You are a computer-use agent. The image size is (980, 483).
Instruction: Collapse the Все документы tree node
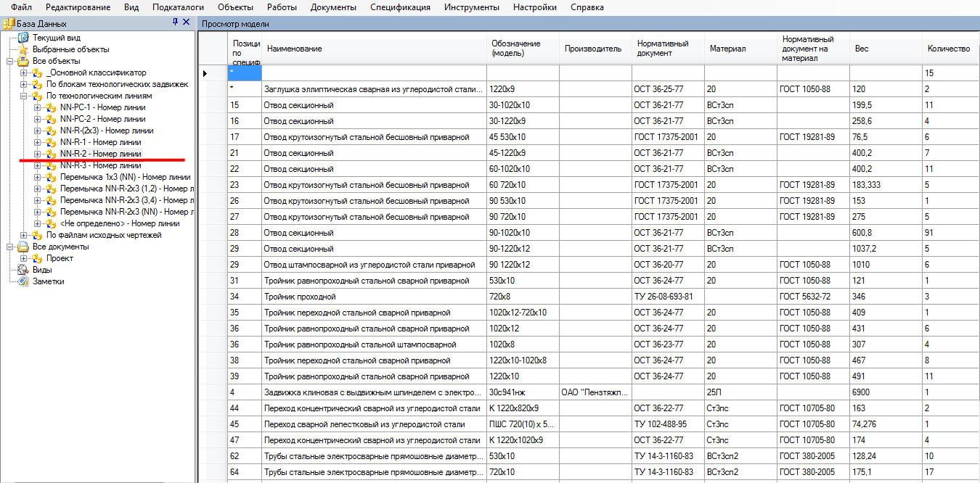tap(10, 247)
